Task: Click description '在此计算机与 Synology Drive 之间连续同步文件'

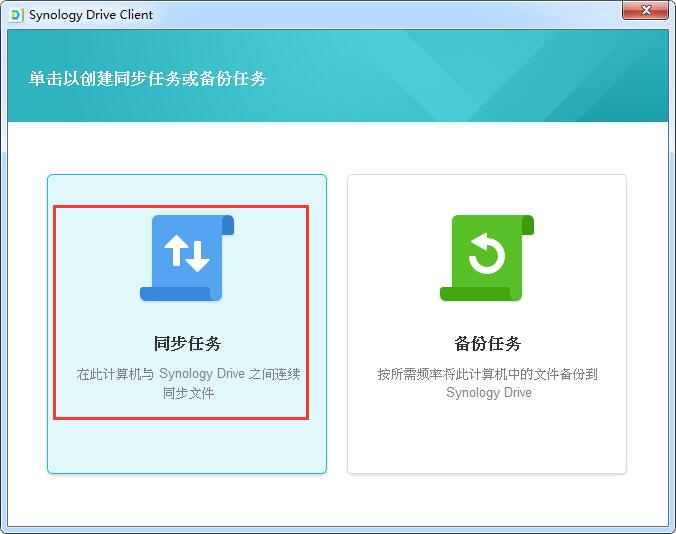Action: (188, 383)
